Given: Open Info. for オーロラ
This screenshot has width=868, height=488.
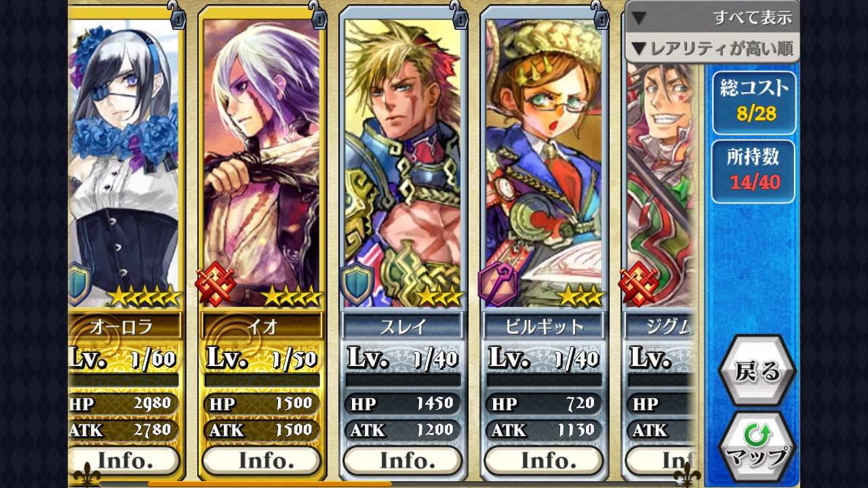Looking at the screenshot, I should tap(124, 460).
